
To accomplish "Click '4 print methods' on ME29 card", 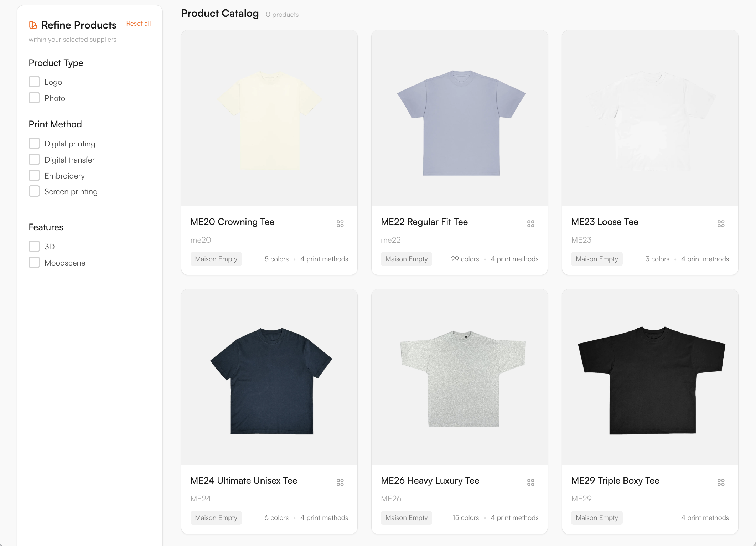I will 705,518.
